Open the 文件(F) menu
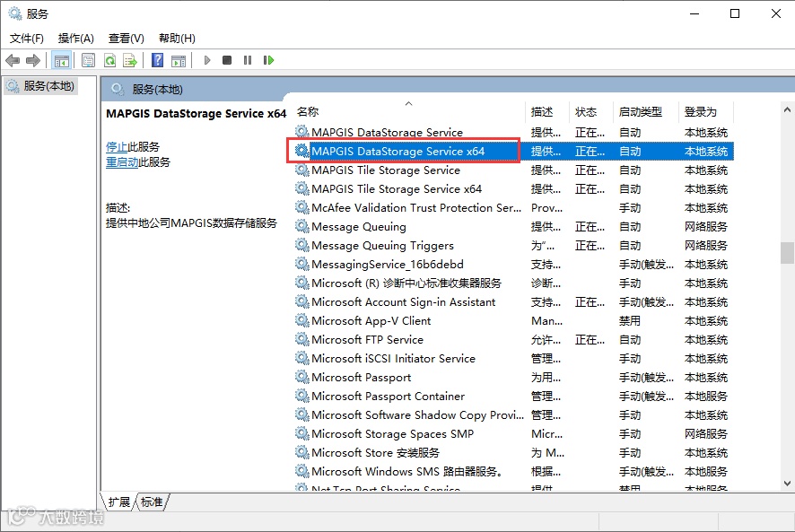 pyautogui.click(x=27, y=38)
